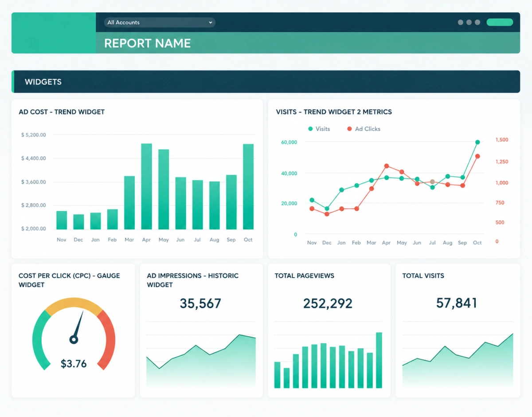Click the Sep bar in Ad Cost chart
Viewport: 532px width, 417px height.
click(231, 202)
